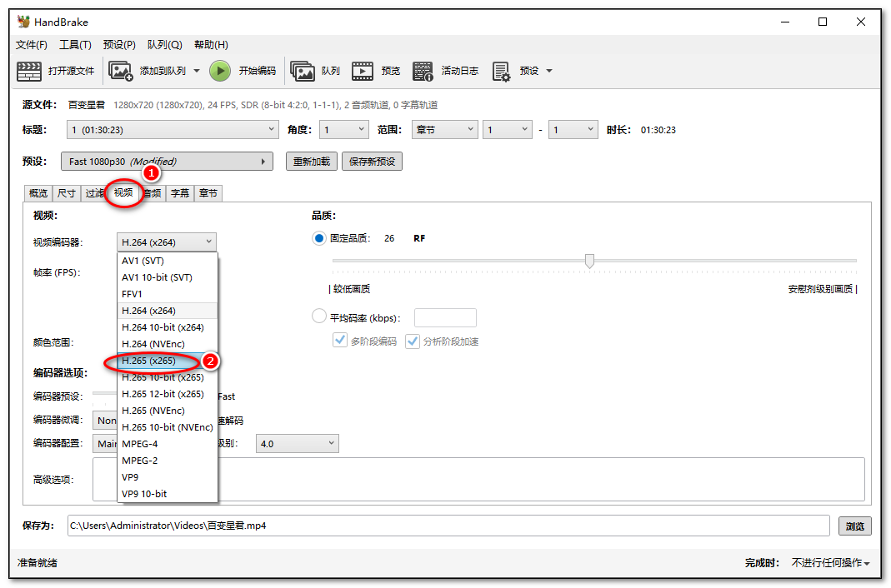Viewport: 891px width, 588px height.
Task: Click the Add to Queue picture icon
Action: tap(121, 71)
